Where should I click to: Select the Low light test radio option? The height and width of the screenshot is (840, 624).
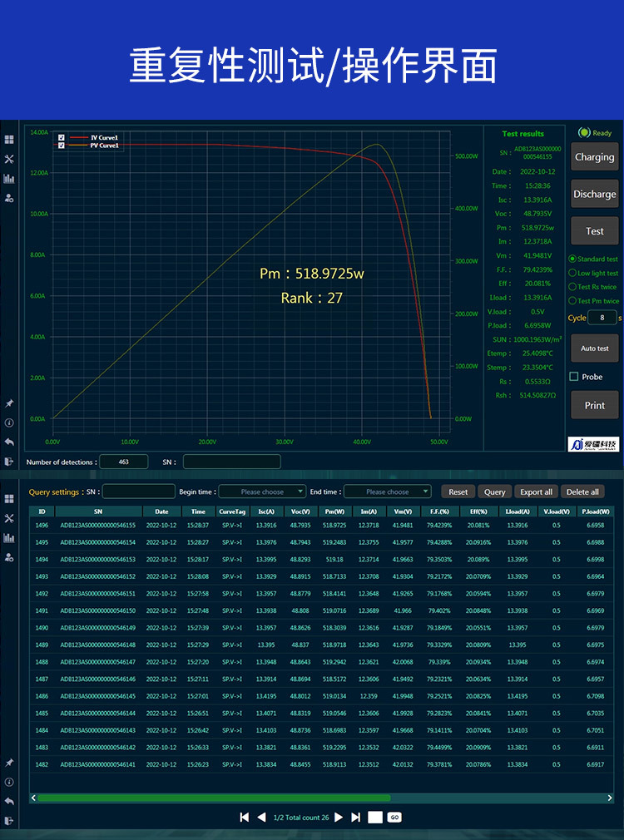click(572, 273)
